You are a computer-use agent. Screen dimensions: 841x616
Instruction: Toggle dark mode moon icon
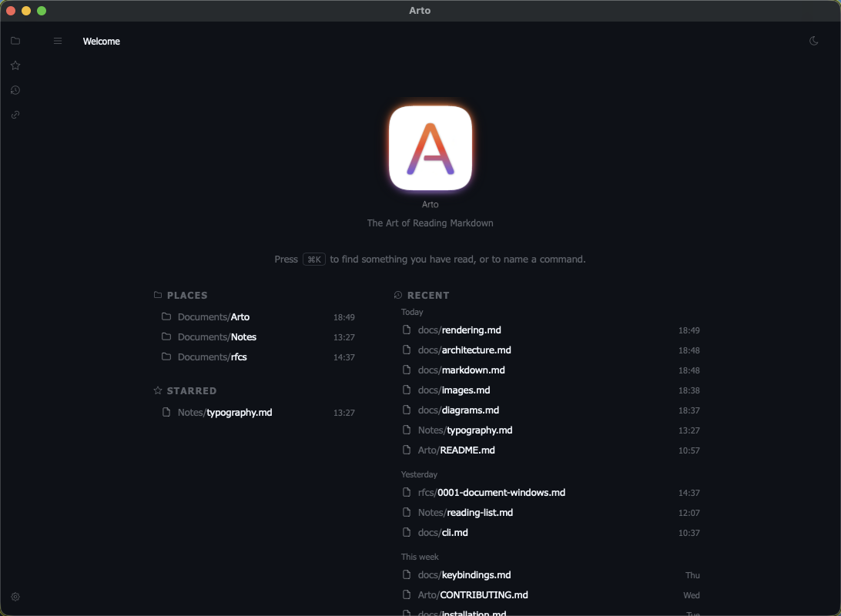[x=813, y=41]
